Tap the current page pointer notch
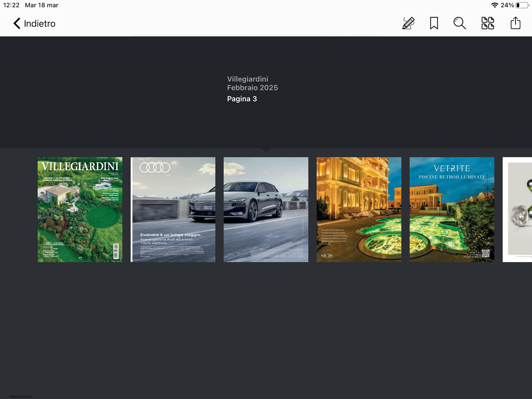 [x=266, y=150]
